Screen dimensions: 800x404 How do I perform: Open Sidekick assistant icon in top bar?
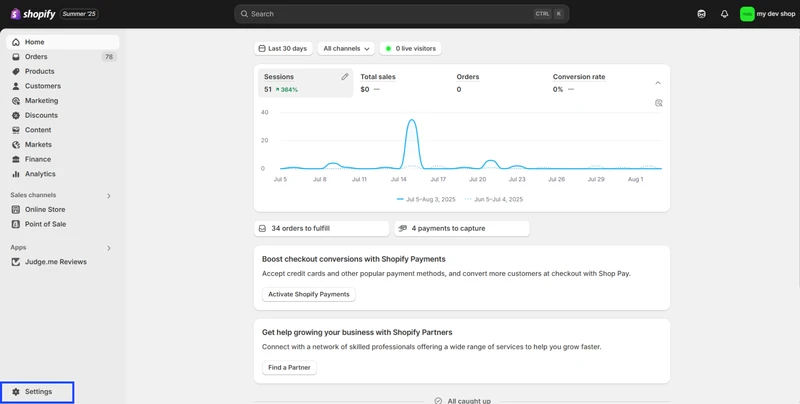coord(702,14)
